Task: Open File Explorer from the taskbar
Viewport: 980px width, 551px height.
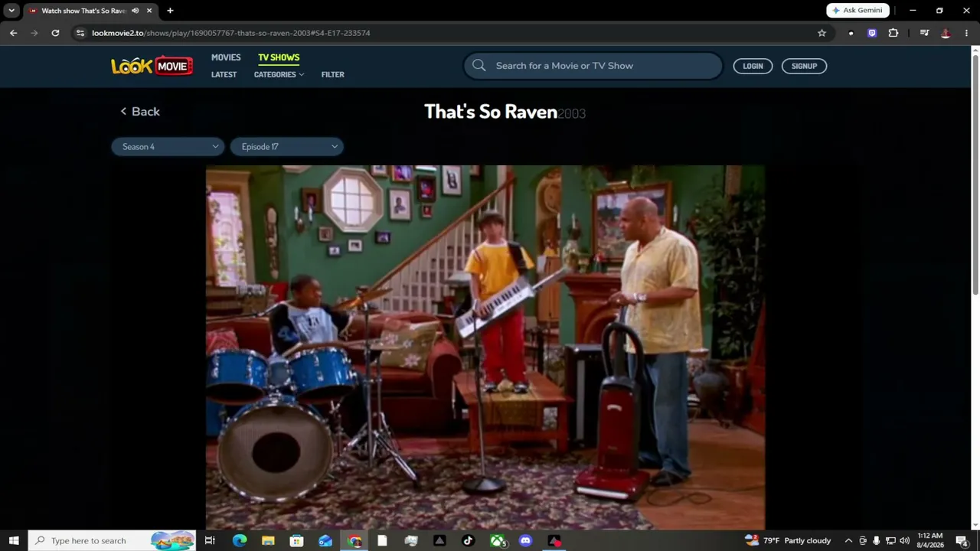Action: coord(268,540)
